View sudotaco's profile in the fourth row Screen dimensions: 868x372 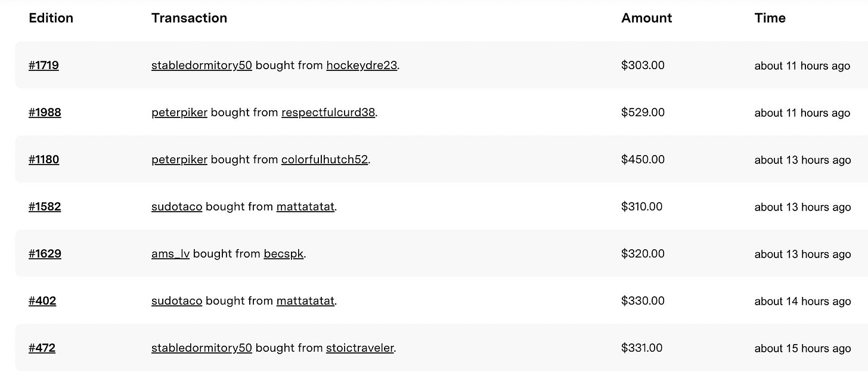click(x=176, y=206)
